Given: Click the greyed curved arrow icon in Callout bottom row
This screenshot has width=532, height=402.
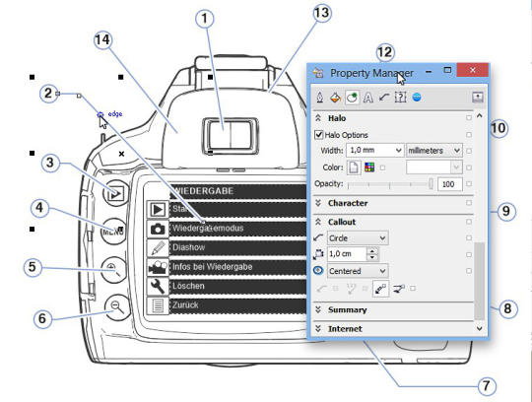Looking at the screenshot, I should 321,289.
